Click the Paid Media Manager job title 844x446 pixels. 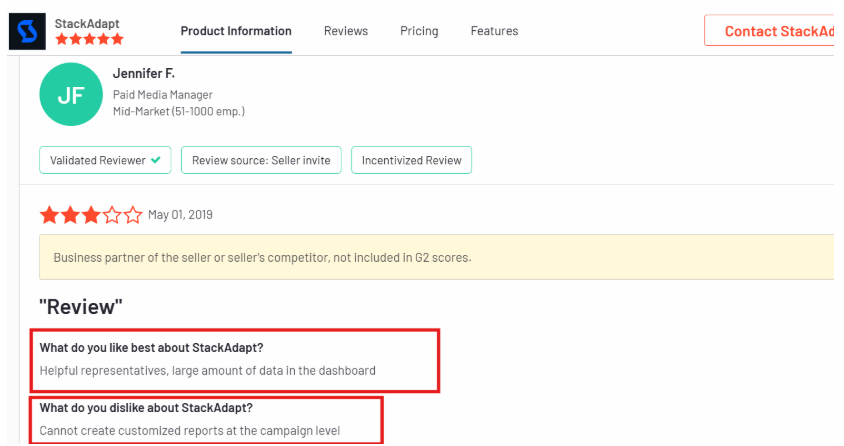click(163, 95)
